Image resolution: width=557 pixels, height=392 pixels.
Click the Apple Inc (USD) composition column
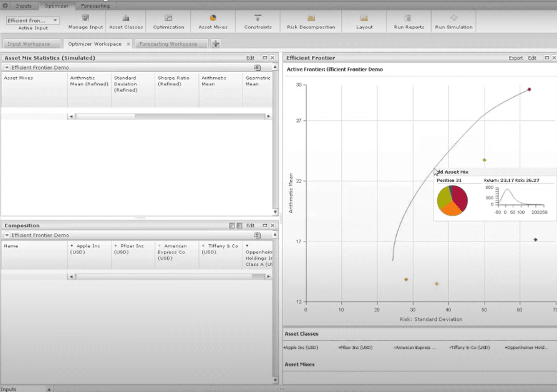pyautogui.click(x=89, y=255)
